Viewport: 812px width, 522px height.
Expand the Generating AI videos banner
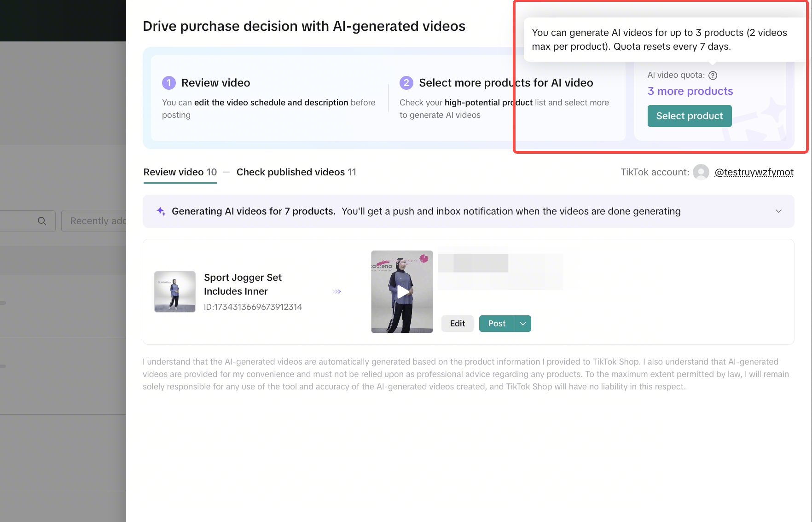(x=778, y=211)
